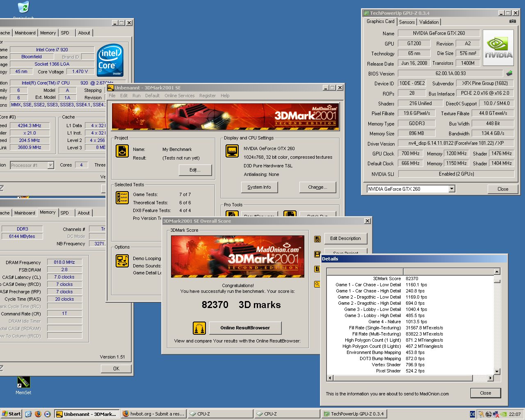The width and height of the screenshot is (525, 420).
Task: Click the NVIDIA logo in GPU-Z
Action: pyautogui.click(x=498, y=48)
